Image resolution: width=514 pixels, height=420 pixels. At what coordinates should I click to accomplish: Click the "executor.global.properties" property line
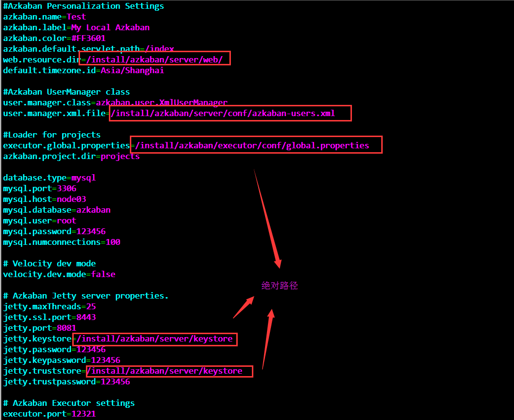coord(186,145)
